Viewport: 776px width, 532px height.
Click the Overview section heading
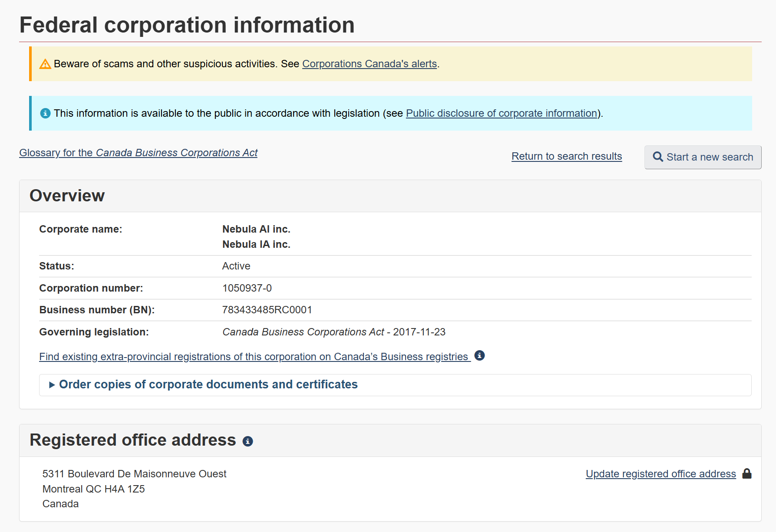tap(67, 196)
